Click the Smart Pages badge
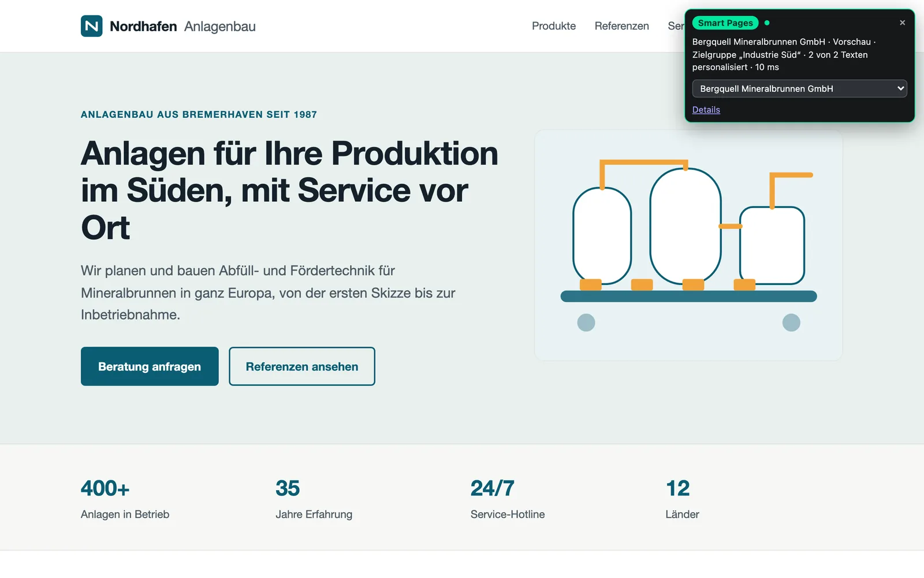Screen dimensions: 924x578 point(725,23)
